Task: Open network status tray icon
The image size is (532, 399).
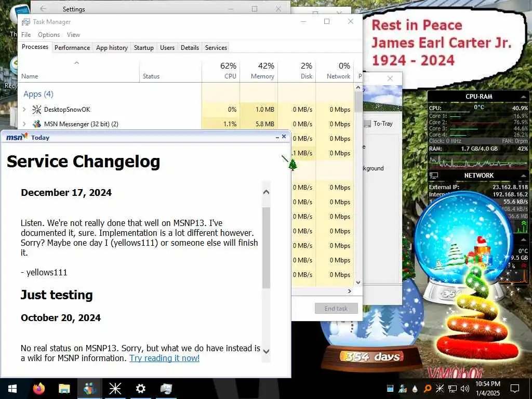Action: [453, 389]
